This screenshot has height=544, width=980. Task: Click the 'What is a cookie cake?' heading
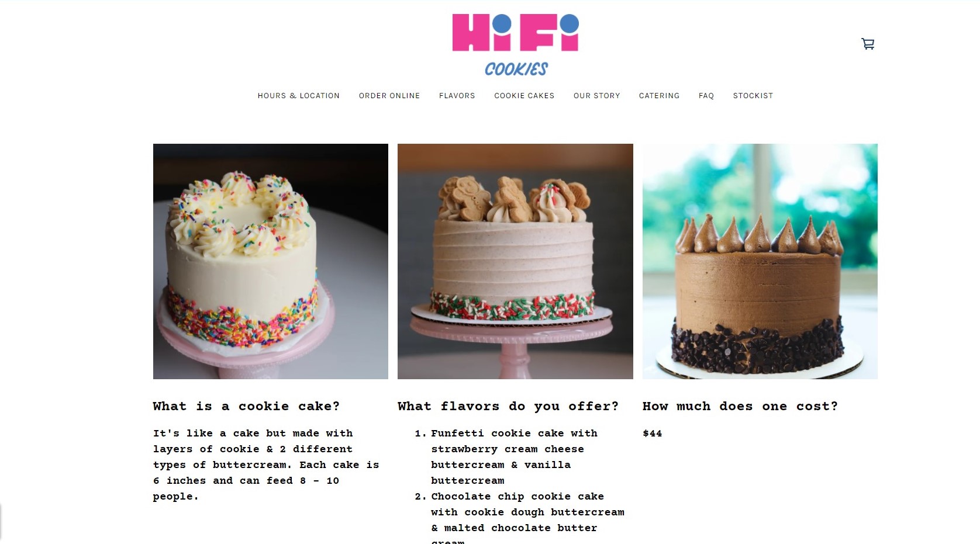point(246,406)
